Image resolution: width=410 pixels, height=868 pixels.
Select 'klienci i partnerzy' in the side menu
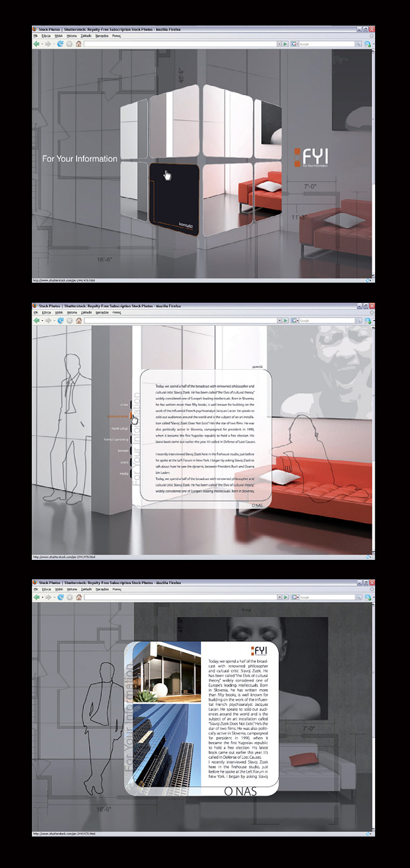[x=117, y=439]
